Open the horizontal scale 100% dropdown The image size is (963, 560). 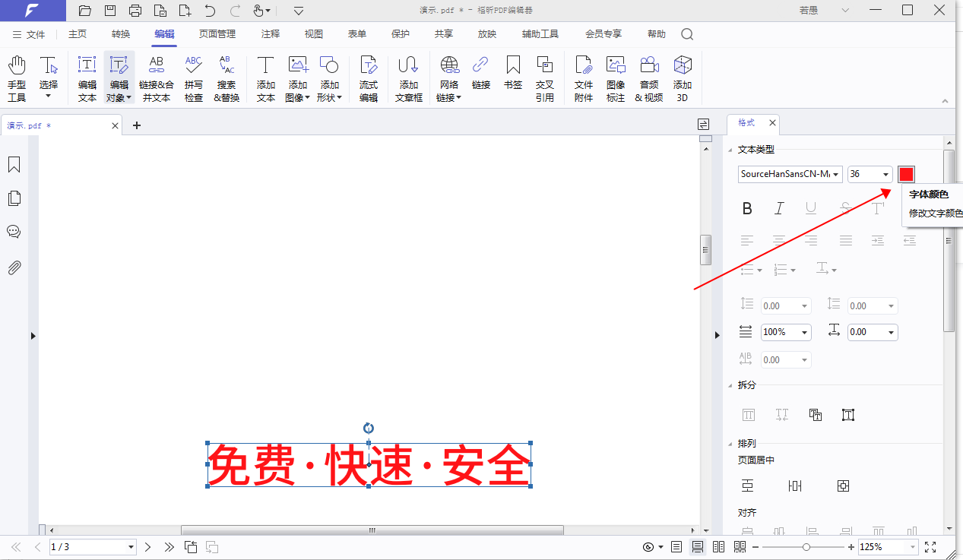pyautogui.click(x=805, y=332)
